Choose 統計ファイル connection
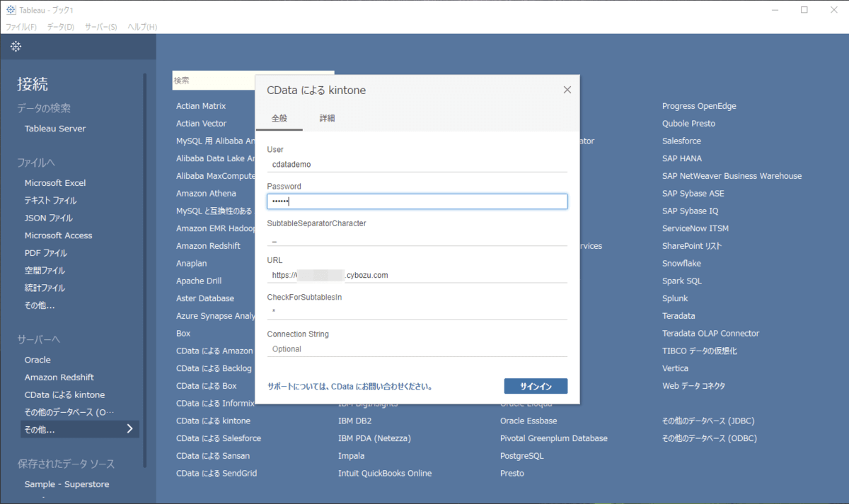The image size is (849, 504). point(45,288)
